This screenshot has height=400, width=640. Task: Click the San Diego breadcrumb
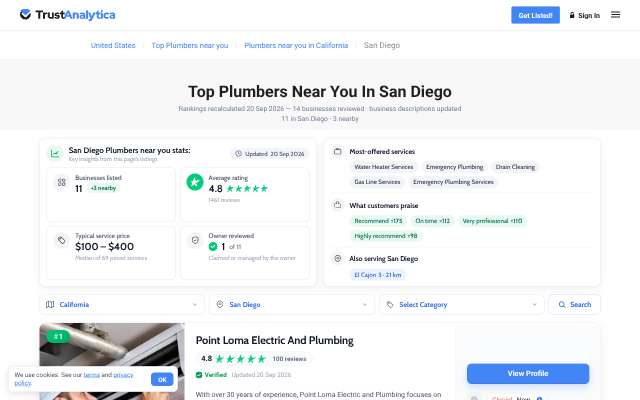pos(382,45)
